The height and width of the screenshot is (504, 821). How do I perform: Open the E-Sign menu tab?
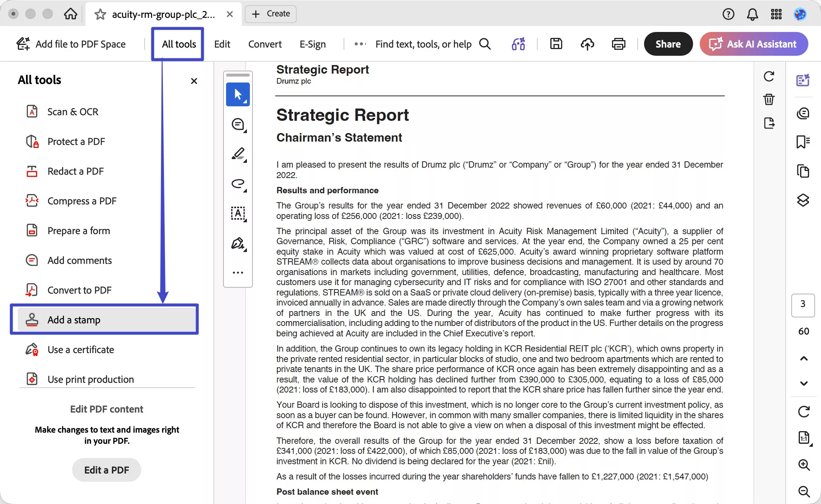pyautogui.click(x=313, y=44)
